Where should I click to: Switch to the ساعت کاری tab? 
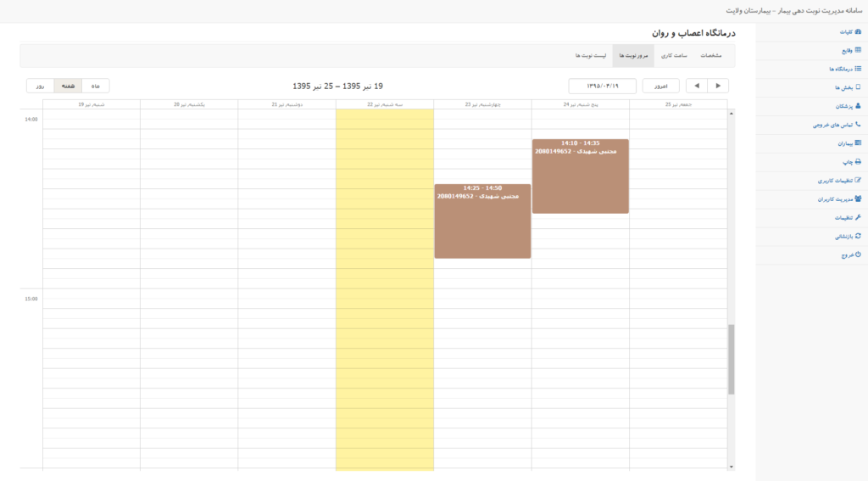[674, 55]
